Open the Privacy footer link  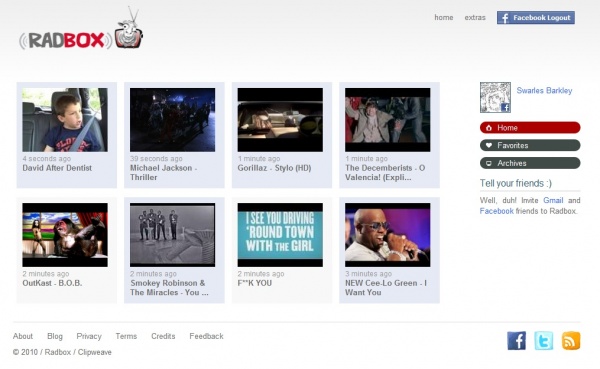pos(89,336)
